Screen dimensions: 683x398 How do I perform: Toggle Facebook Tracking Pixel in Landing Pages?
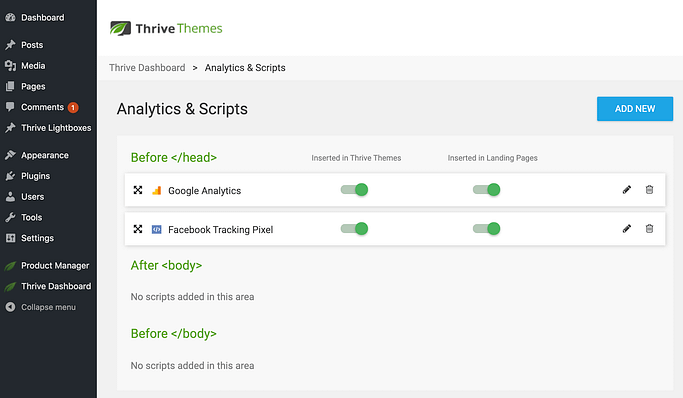pyautogui.click(x=487, y=229)
